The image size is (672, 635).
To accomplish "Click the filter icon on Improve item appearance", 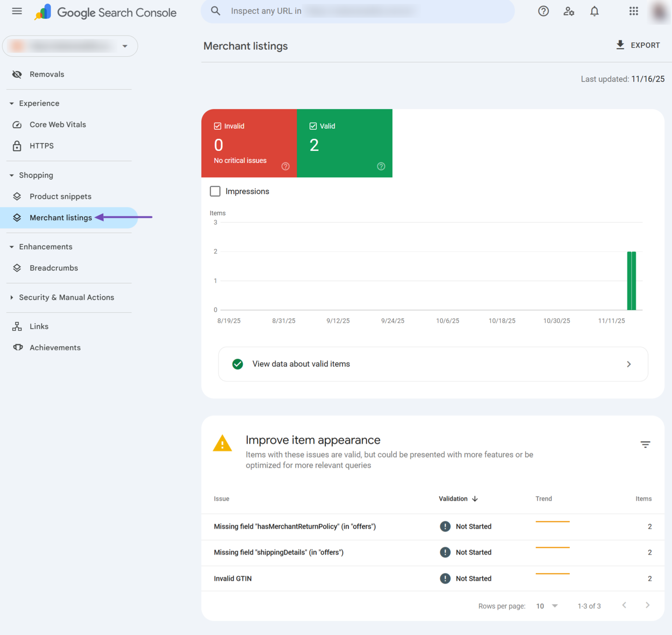I will click(645, 444).
